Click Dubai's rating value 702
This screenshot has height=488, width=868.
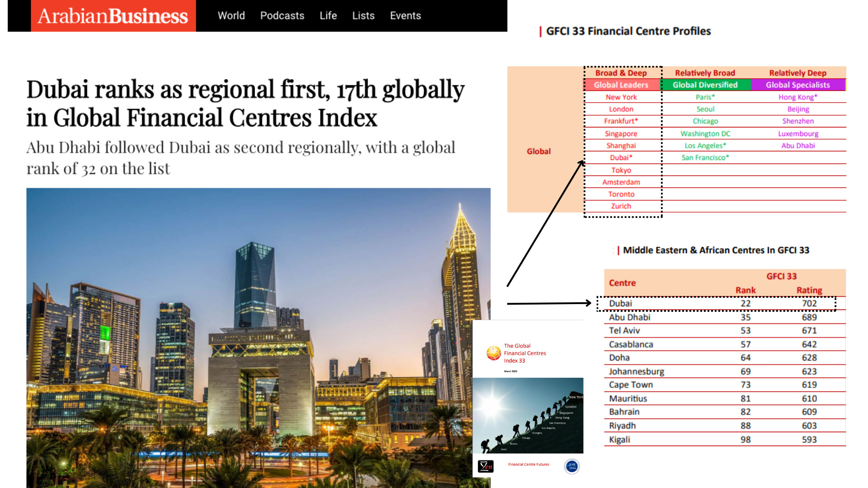809,304
